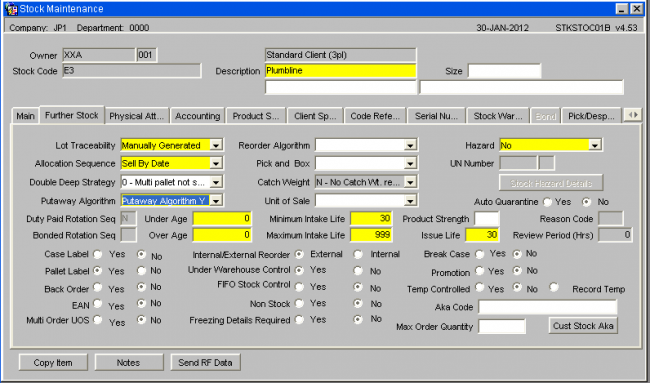Open the Pick/Desp... tab
Viewport: 650px width, 383px height.
pos(591,116)
